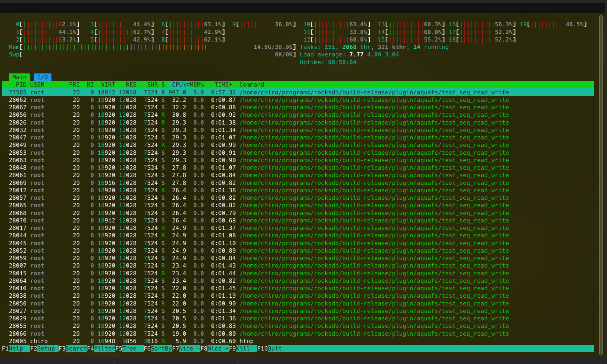
Task: Sort by the PID column header
Action: click(21, 85)
